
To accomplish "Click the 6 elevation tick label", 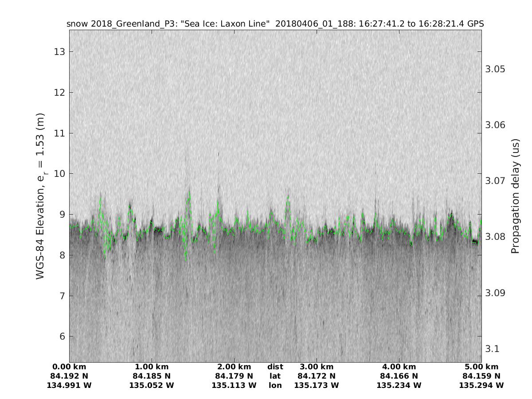I will tap(62, 336).
